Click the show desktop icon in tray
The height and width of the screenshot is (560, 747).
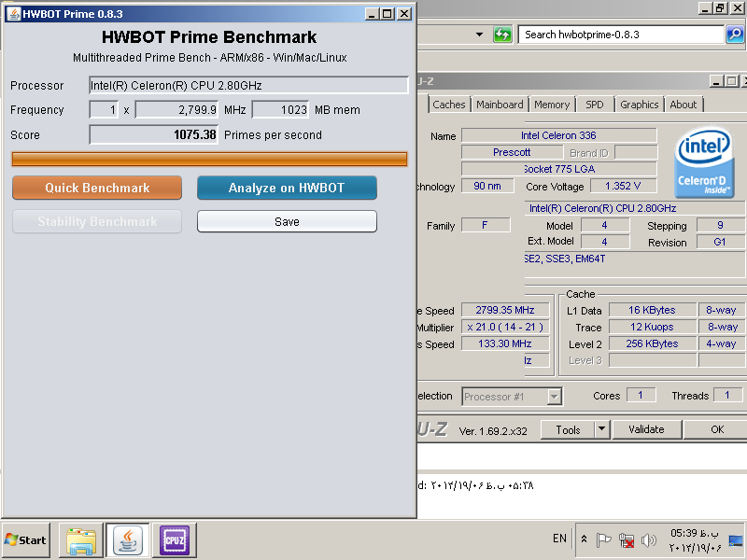(736, 541)
